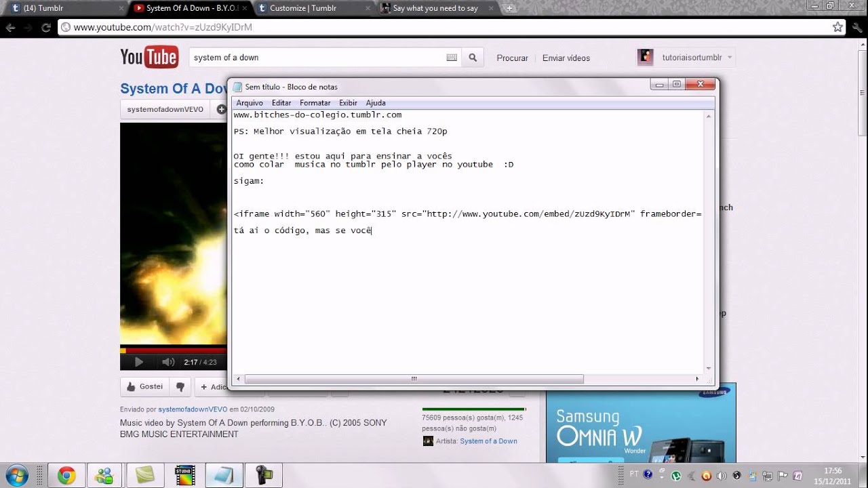Bookmark this page with the star icon

coord(837,27)
